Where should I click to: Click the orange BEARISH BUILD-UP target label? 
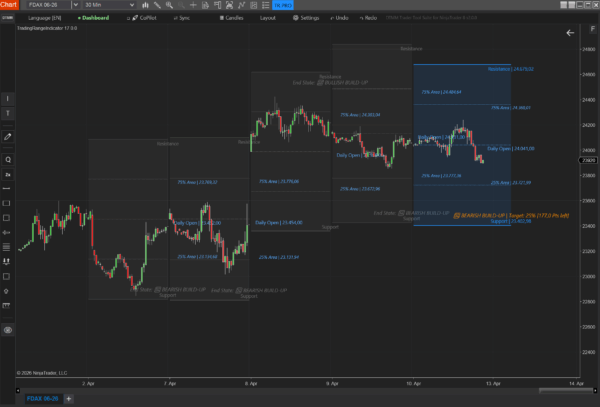click(511, 216)
